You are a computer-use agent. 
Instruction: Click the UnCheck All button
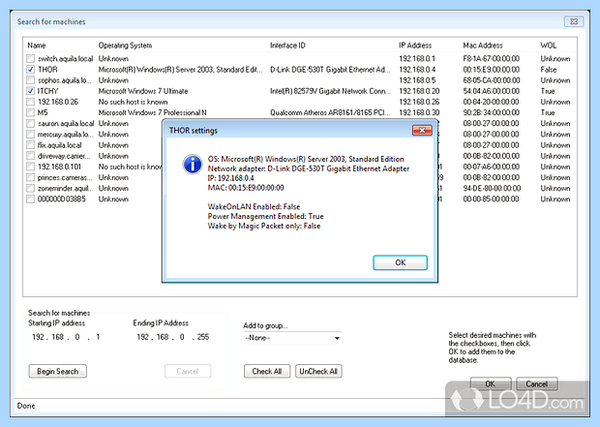(318, 371)
